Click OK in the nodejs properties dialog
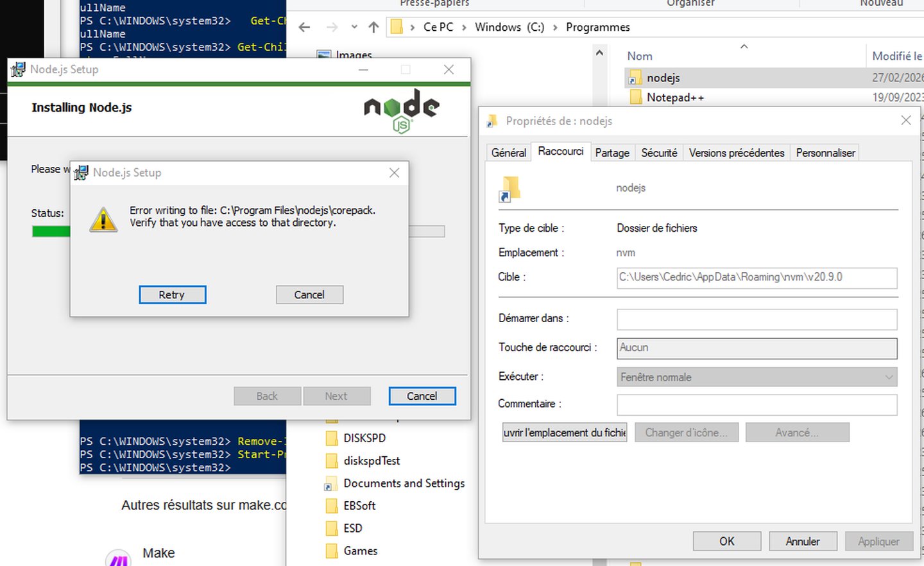Image resolution: width=924 pixels, height=566 pixels. click(727, 541)
